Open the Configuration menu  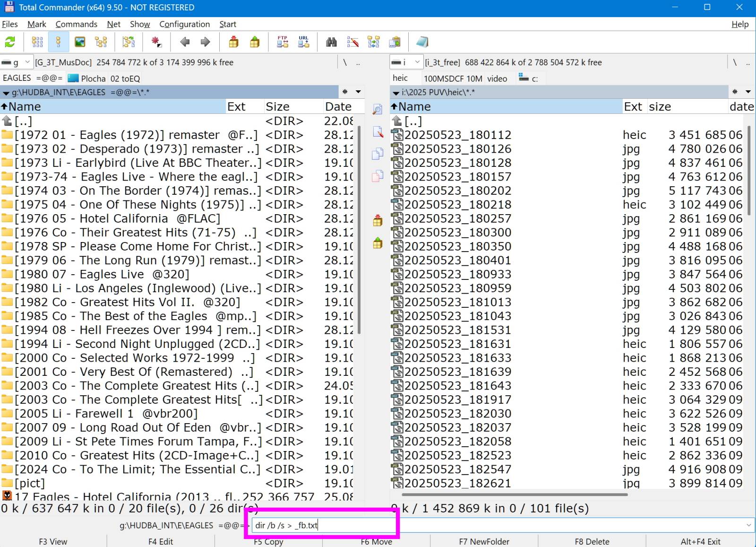click(185, 24)
